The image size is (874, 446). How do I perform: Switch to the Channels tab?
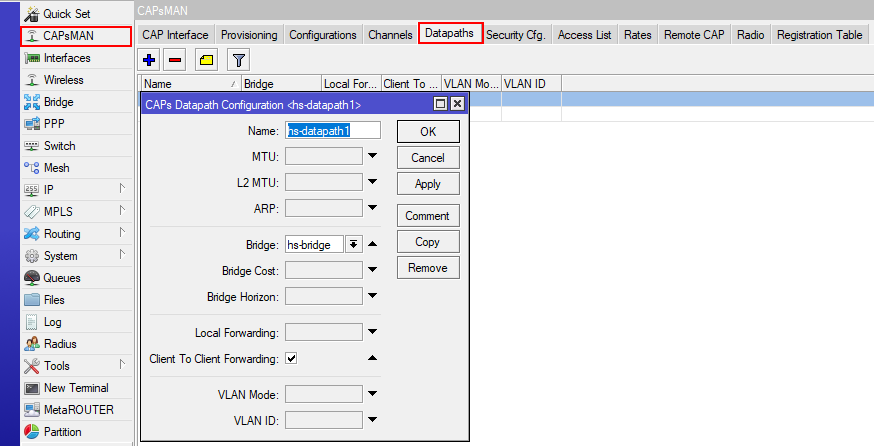click(x=389, y=35)
